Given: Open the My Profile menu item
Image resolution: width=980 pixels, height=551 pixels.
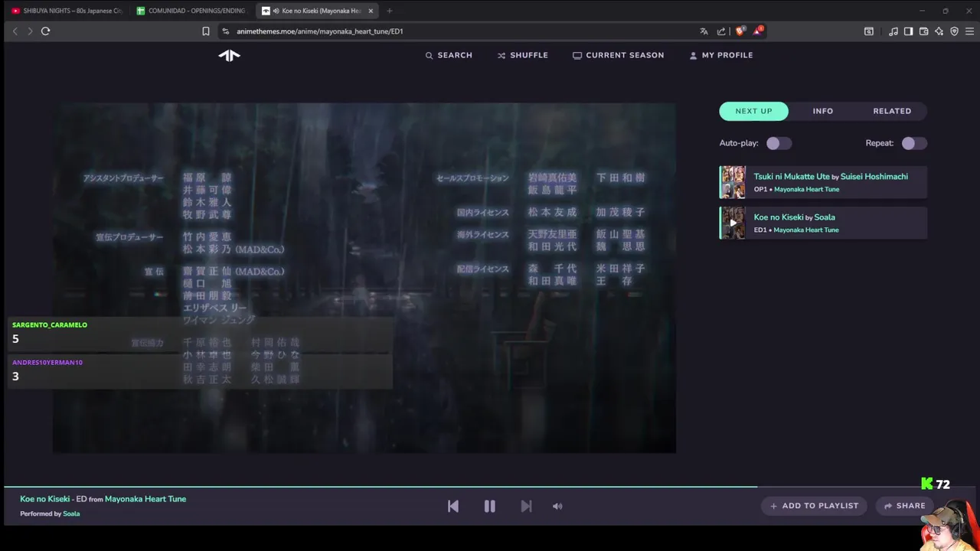Looking at the screenshot, I should click(721, 55).
